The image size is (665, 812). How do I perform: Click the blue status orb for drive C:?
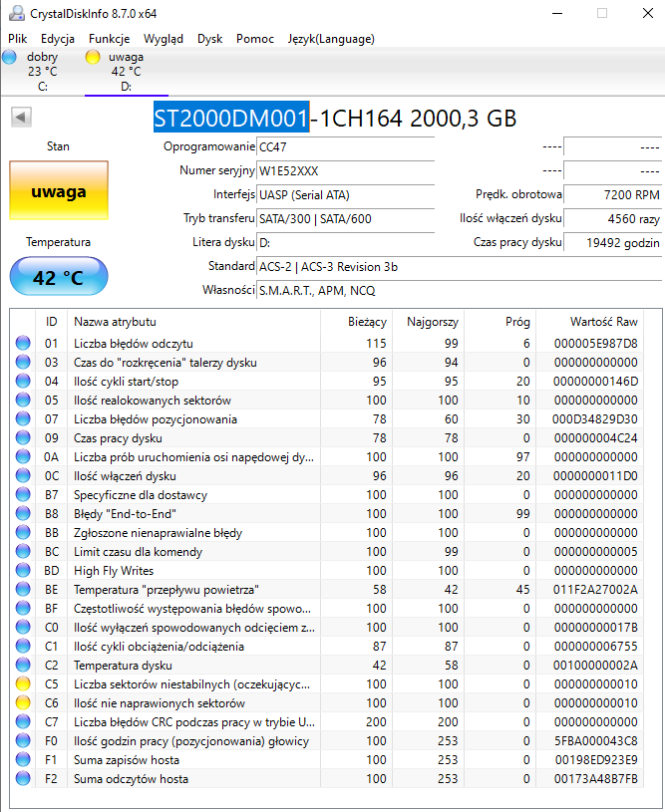coord(9,57)
